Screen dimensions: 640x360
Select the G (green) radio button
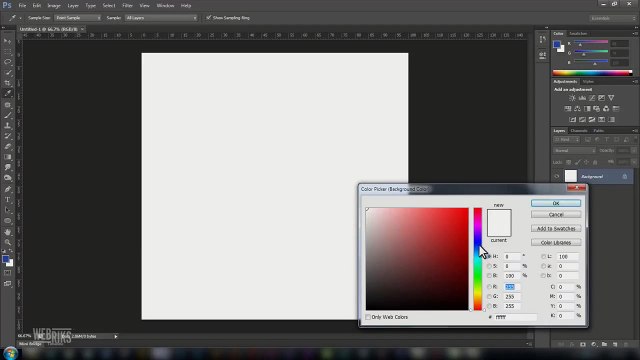pos(489,297)
